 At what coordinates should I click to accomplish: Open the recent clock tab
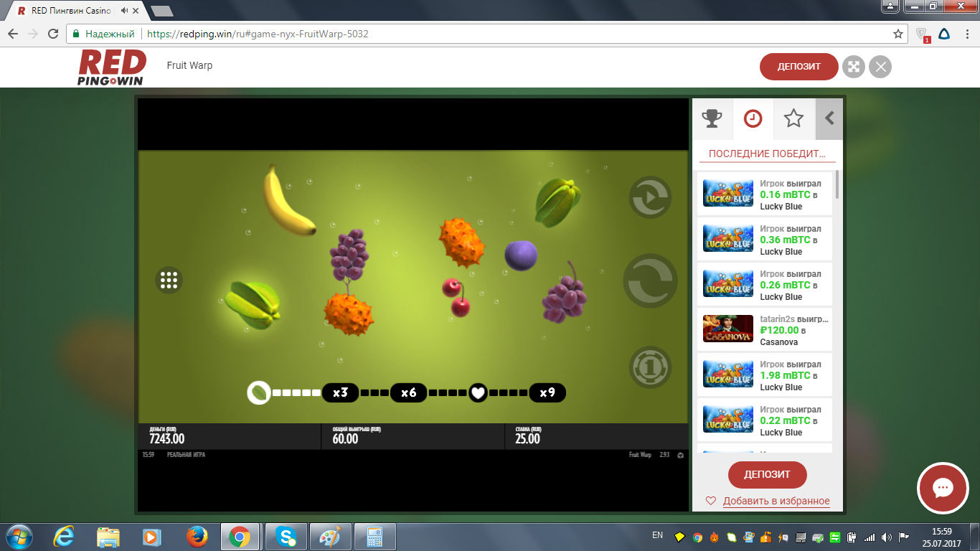753,118
